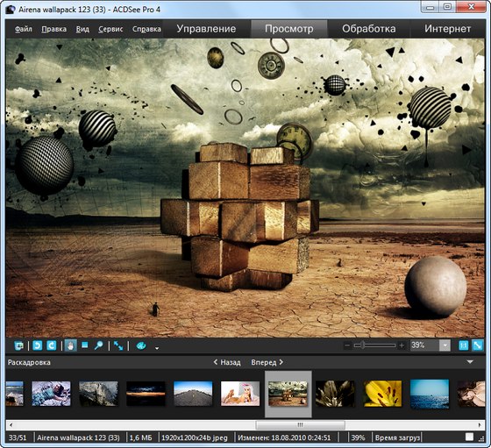Rotate the image left with the counterclockwise arrow
Image resolution: width=491 pixels, height=448 pixels.
point(37,345)
